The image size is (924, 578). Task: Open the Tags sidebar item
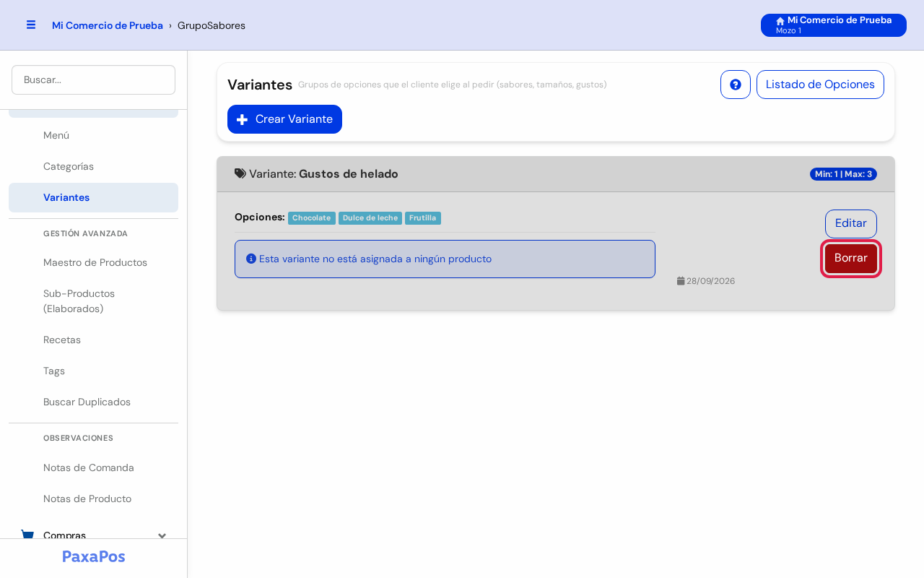pyautogui.click(x=94, y=371)
